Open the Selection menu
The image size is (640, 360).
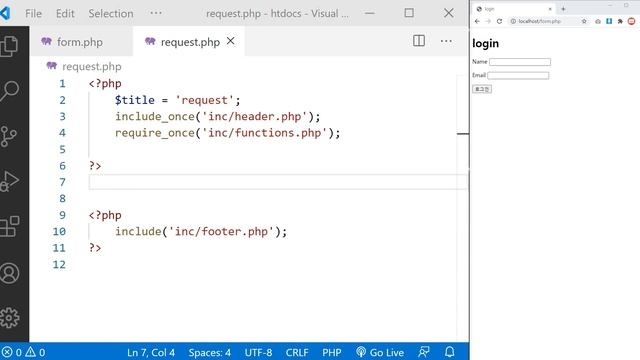pos(111,13)
